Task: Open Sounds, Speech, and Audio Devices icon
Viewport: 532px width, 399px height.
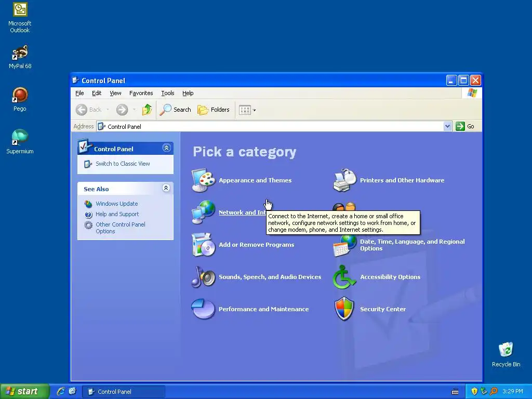Action: click(203, 277)
